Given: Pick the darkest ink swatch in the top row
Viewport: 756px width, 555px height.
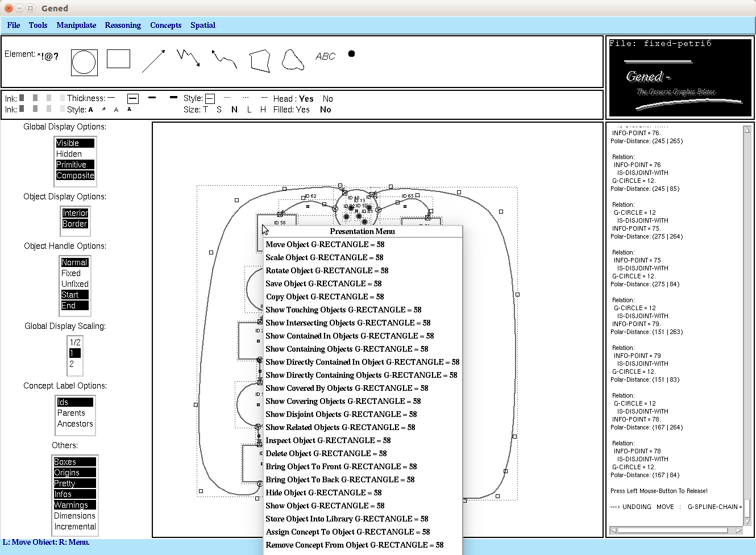Looking at the screenshot, I should pos(22,98).
